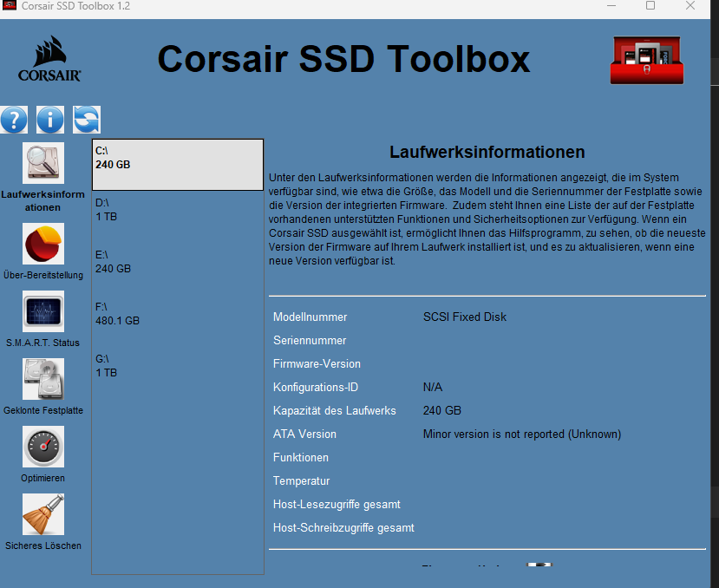719x588 pixels.
Task: Click the Seriennummer label
Action: [x=310, y=340]
